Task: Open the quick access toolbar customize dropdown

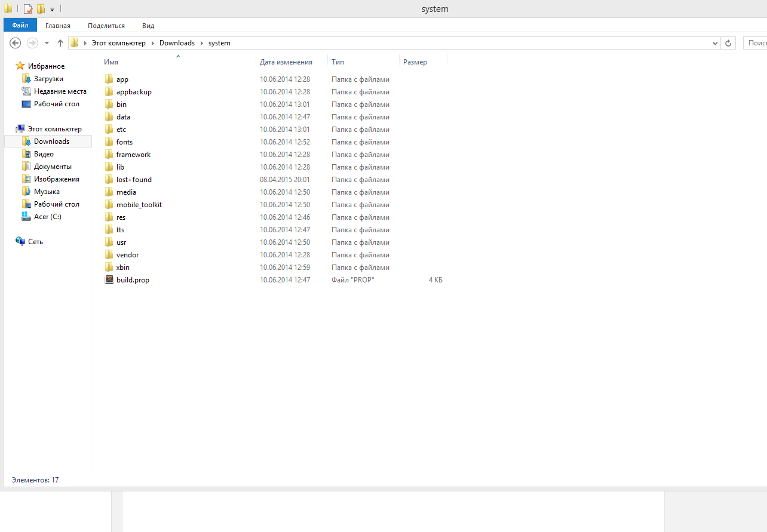Action: coord(53,10)
